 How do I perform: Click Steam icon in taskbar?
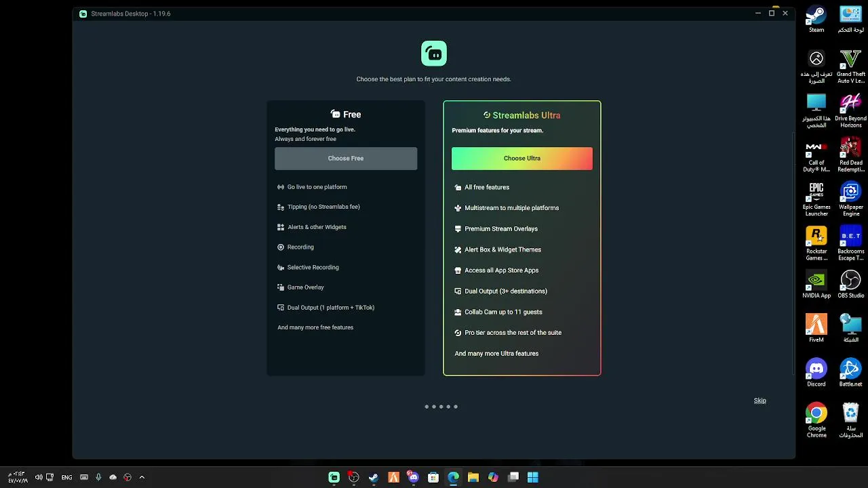point(374,477)
